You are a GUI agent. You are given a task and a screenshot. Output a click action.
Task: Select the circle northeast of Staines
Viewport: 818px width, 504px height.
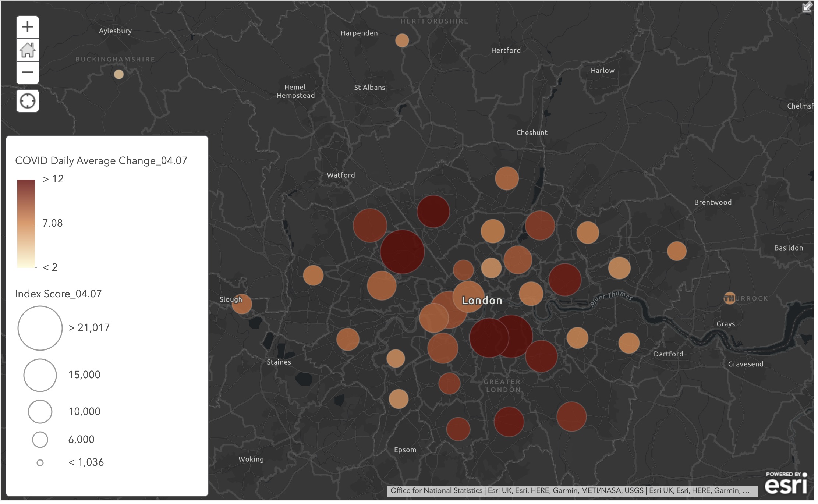pyautogui.click(x=348, y=340)
